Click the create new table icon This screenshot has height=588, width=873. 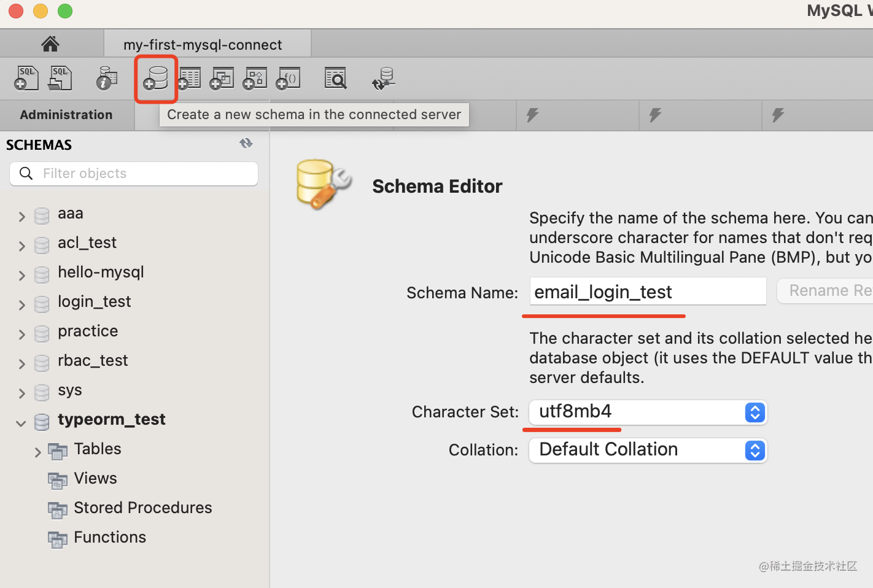(x=190, y=79)
